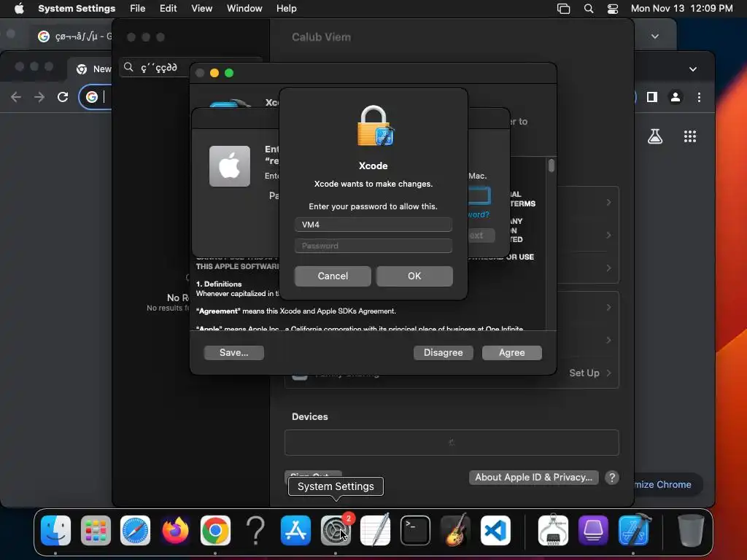Screen dimensions: 747x560
Task: Click OK in Xcode password dialog
Action: (x=414, y=276)
